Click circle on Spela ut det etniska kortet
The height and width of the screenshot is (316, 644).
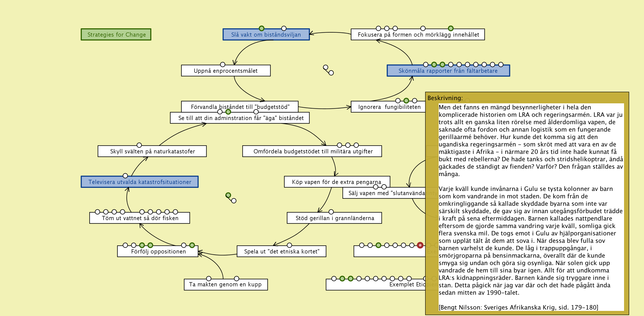pos(289,245)
